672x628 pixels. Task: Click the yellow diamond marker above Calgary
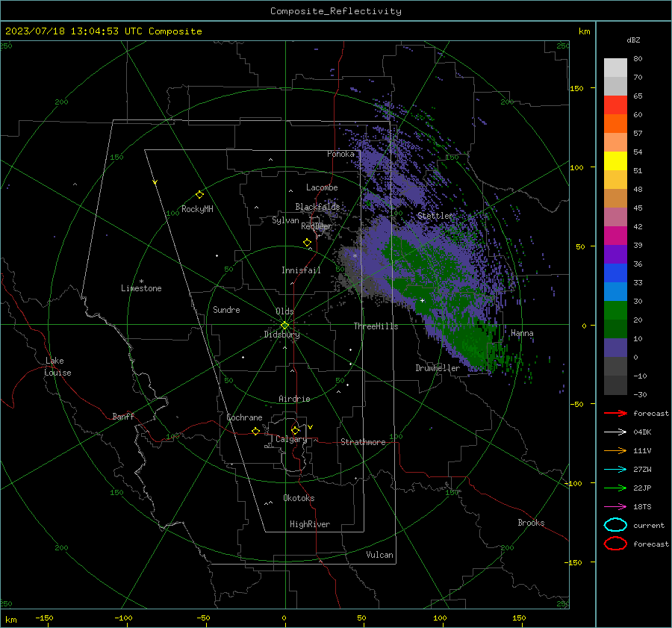(295, 430)
